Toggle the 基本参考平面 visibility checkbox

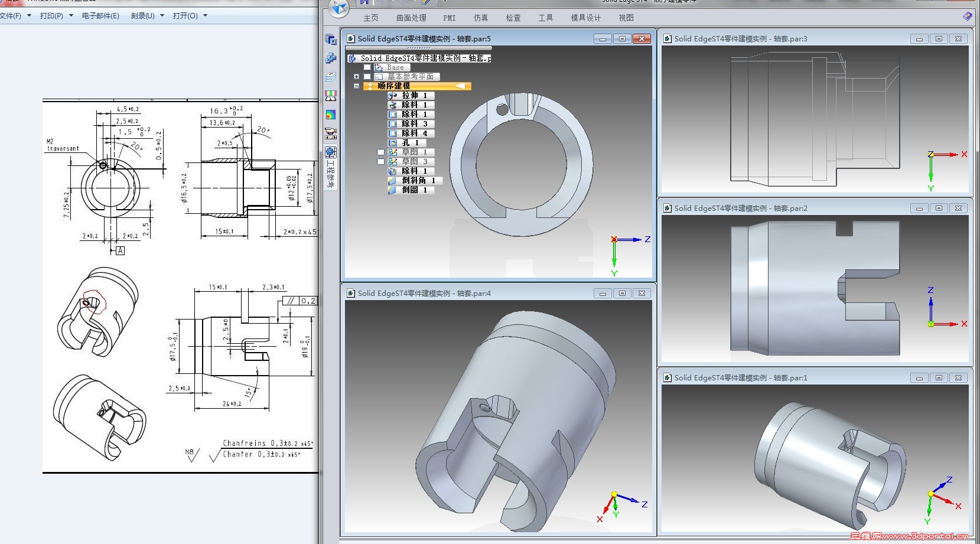click(367, 76)
